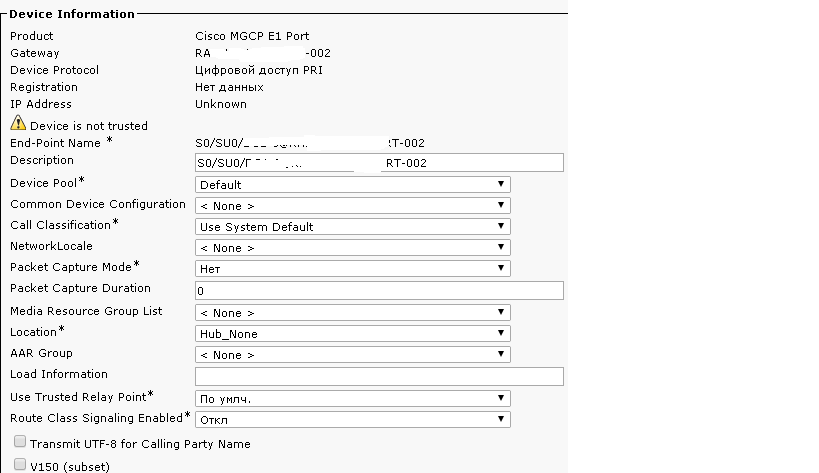This screenshot has height=473, width=819.
Task: Click the Description text field
Action: point(379,162)
